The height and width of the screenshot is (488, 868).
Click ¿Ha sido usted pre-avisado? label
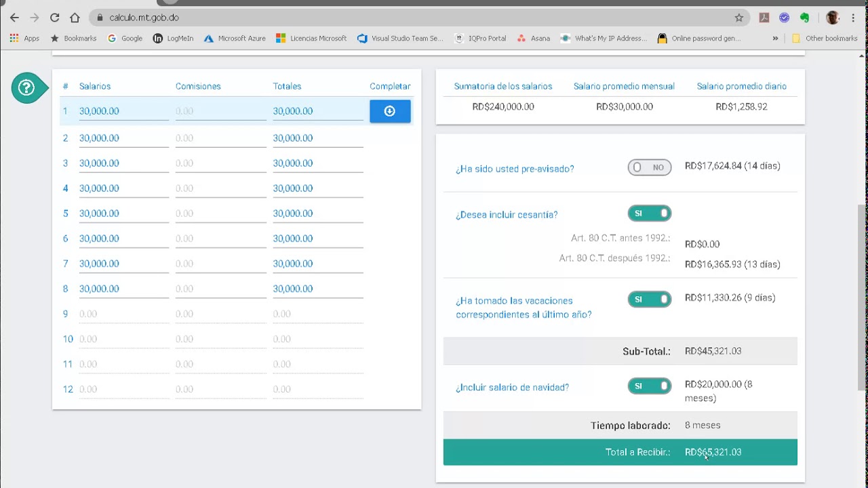515,169
